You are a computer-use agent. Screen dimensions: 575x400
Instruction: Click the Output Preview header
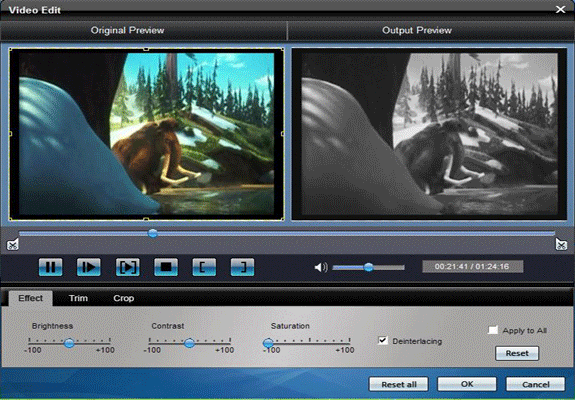[x=417, y=30]
